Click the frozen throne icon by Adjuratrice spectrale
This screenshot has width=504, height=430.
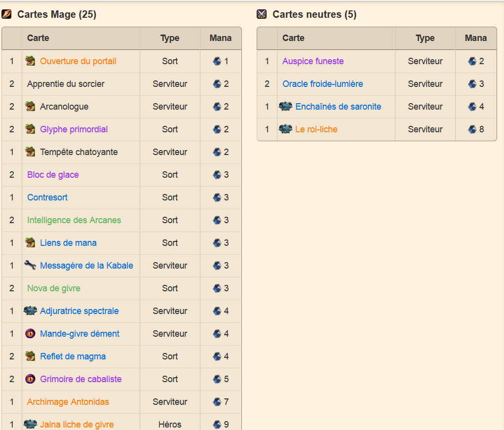click(x=30, y=311)
